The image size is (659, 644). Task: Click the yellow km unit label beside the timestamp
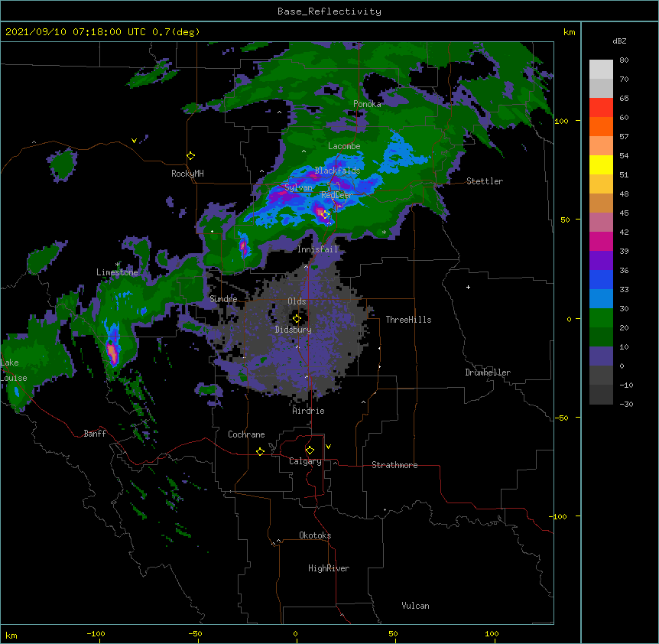(570, 32)
